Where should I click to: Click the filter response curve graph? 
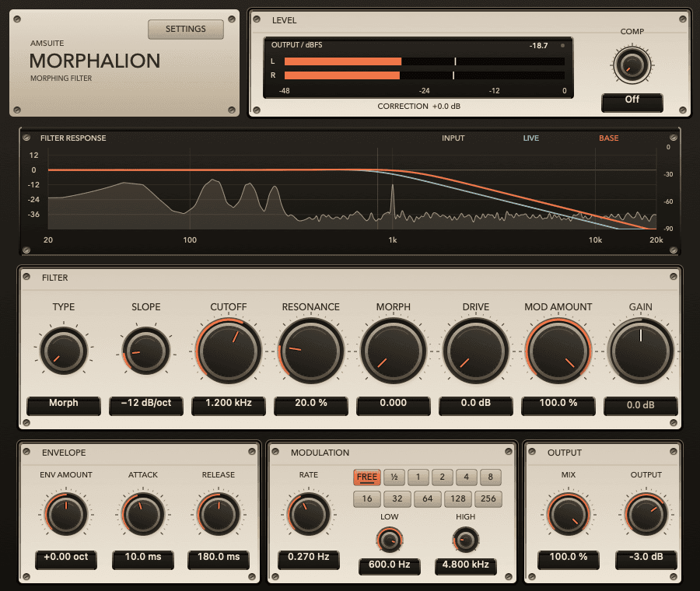[352, 189]
